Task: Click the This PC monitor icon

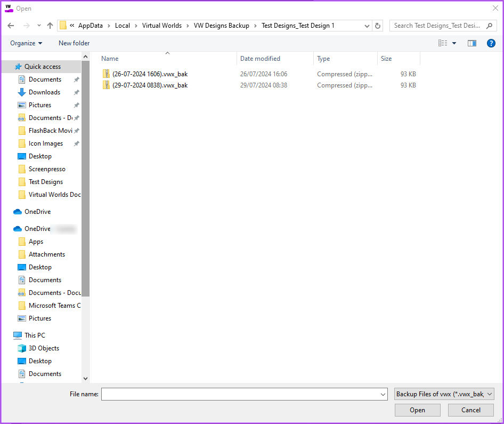Action: tap(18, 335)
